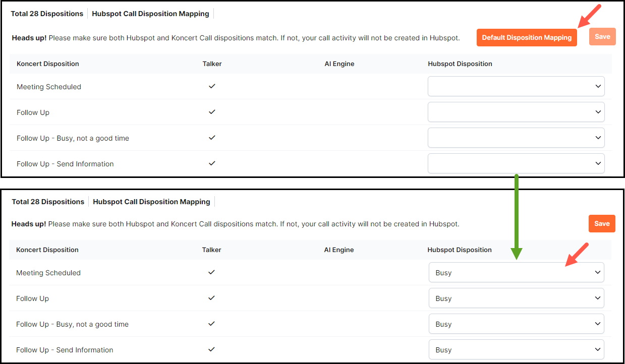Click the Heads up! notice text in the upper panel

point(236,38)
